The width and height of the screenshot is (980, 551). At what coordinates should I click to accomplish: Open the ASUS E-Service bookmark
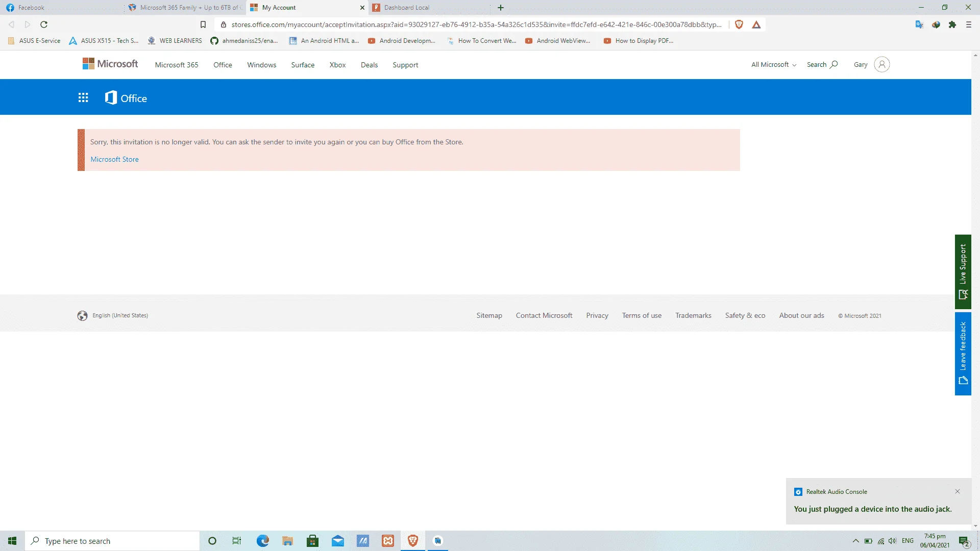tap(34, 41)
